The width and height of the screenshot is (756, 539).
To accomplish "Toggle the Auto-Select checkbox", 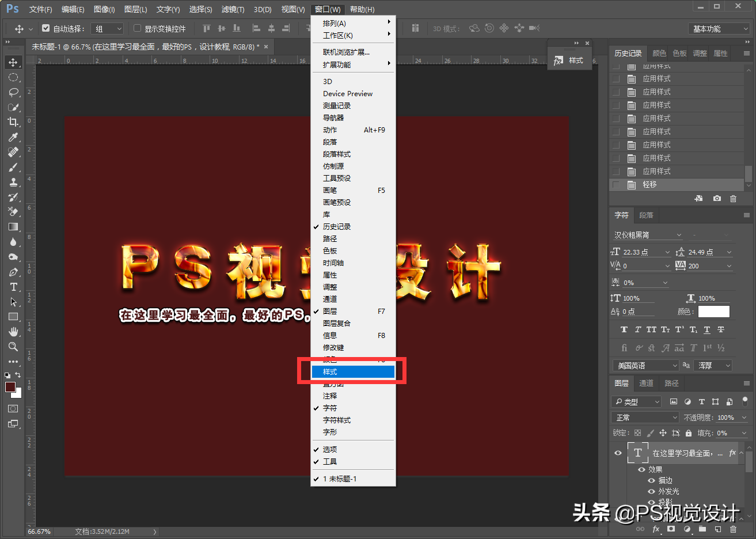I will pos(46,28).
